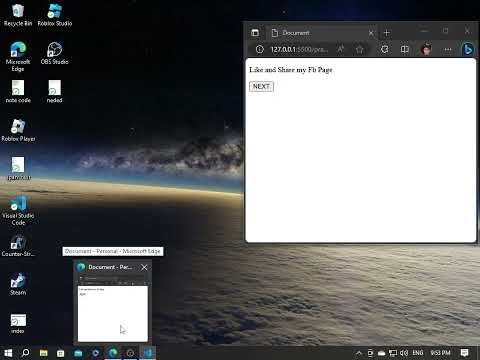Select the neded file icon
This screenshot has width=480, height=360.
pos(54,91)
